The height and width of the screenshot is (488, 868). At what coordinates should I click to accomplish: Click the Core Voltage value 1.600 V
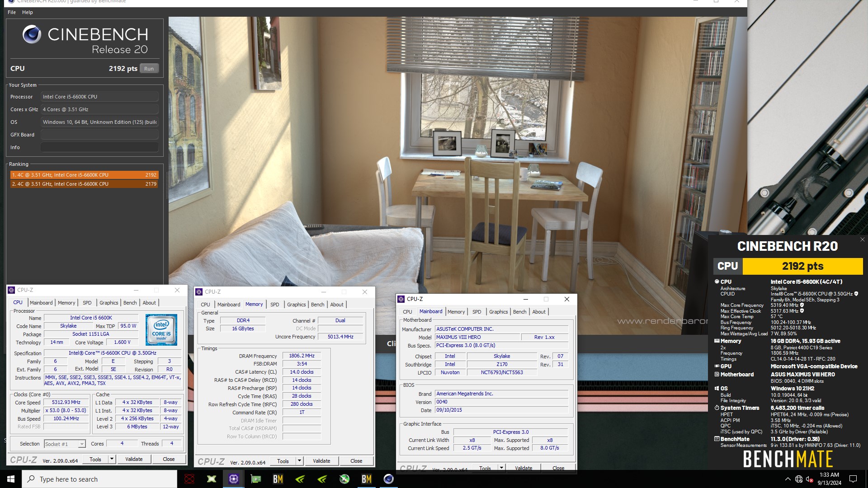(122, 343)
